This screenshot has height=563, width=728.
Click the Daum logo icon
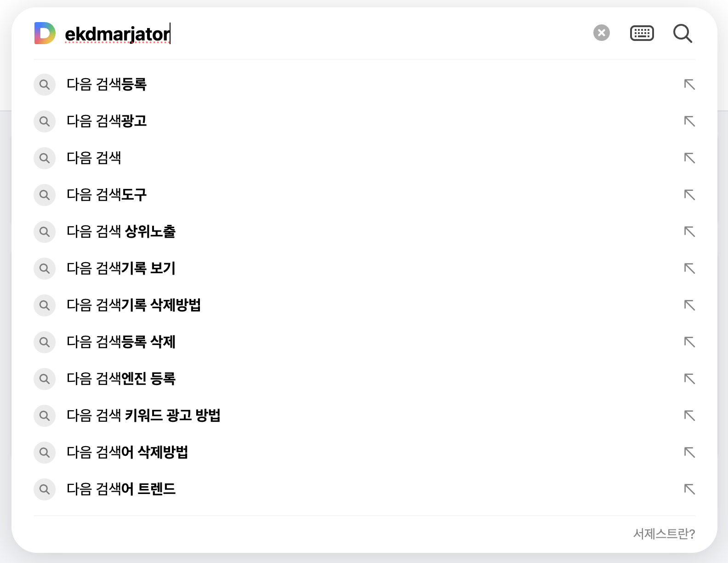[x=45, y=33]
